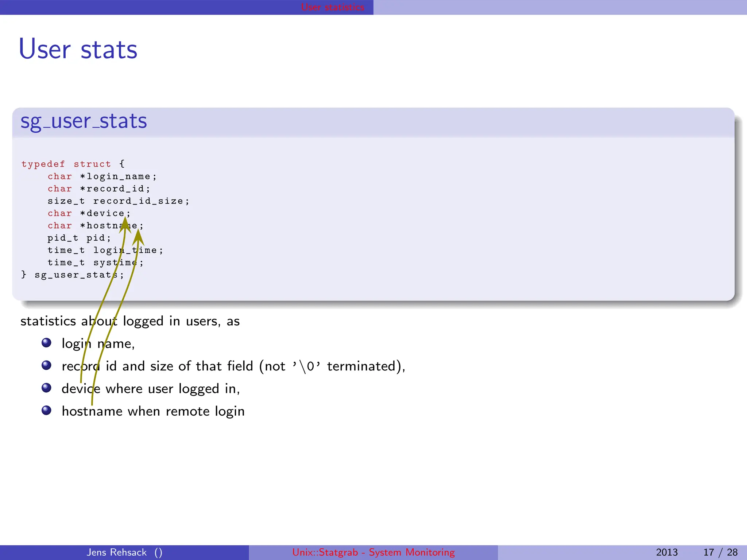Click the 'login name,' bullet item
This screenshot has height=560, width=747.
[x=98, y=343]
